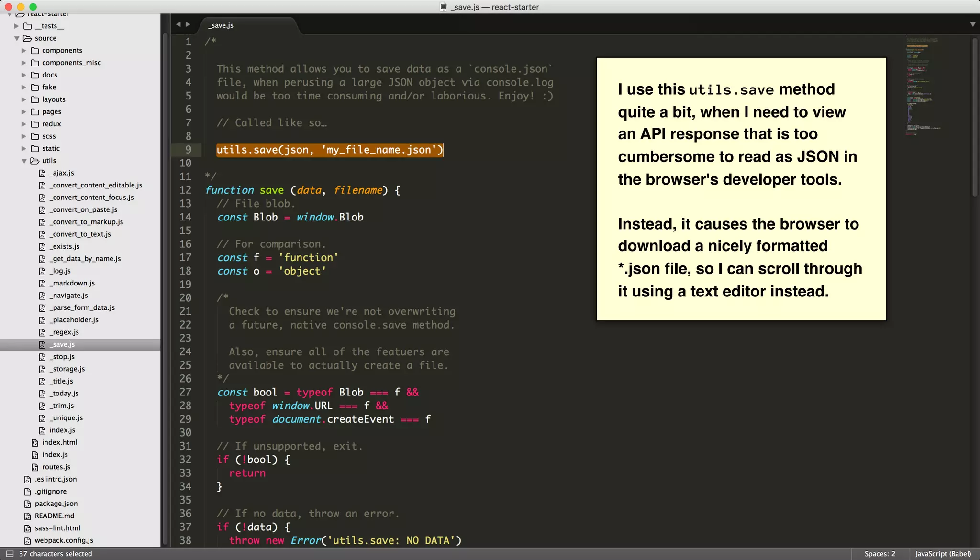Click the redux folder icon
980x560 pixels.
pos(35,124)
